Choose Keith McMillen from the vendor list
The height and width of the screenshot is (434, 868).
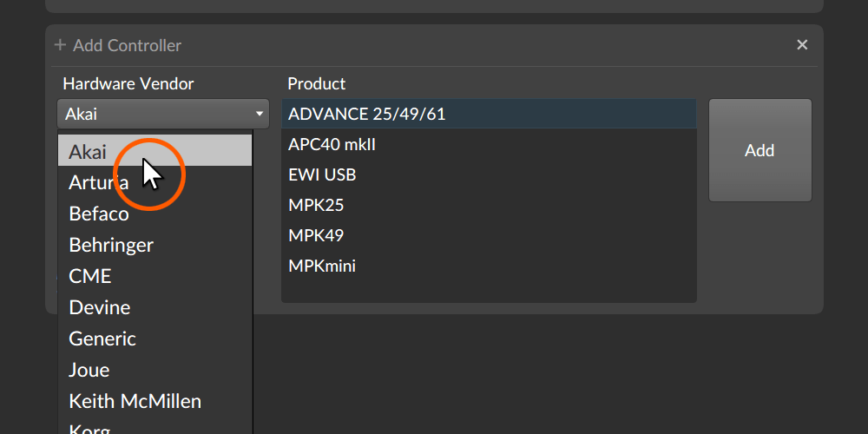[155, 401]
